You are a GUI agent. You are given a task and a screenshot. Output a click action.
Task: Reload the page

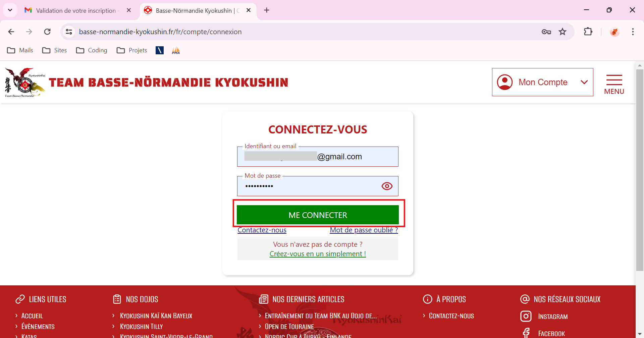click(x=47, y=32)
